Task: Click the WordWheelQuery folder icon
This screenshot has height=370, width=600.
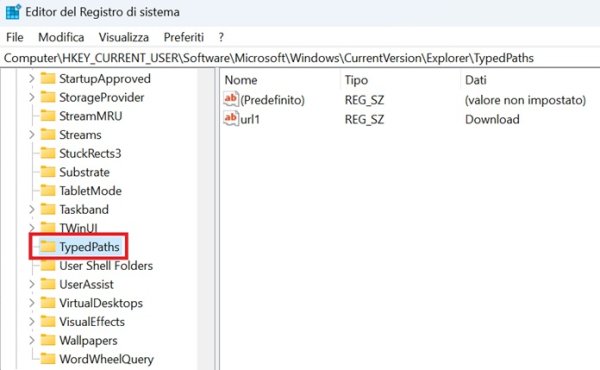Action: [x=48, y=359]
